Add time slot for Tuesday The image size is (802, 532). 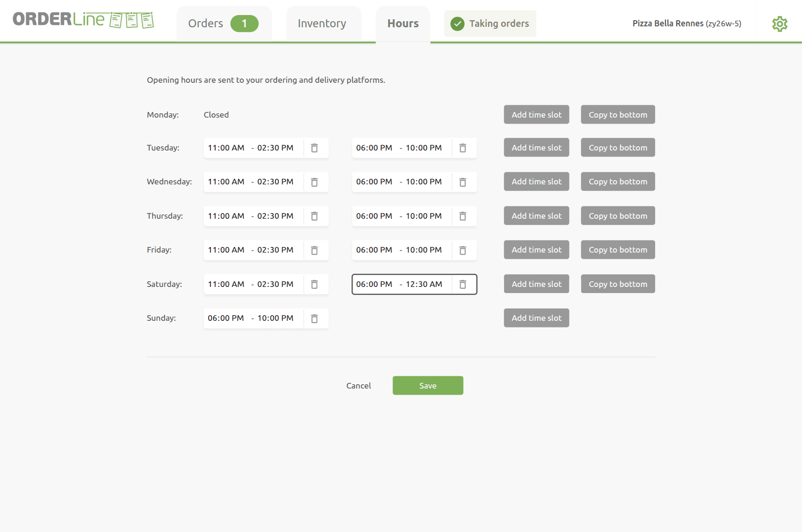click(x=537, y=147)
